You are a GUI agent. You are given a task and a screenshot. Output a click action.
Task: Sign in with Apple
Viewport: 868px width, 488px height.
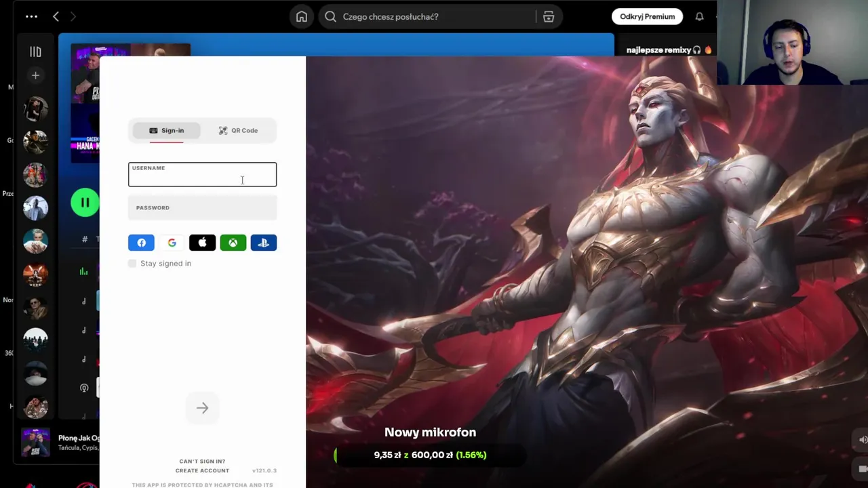tap(202, 243)
